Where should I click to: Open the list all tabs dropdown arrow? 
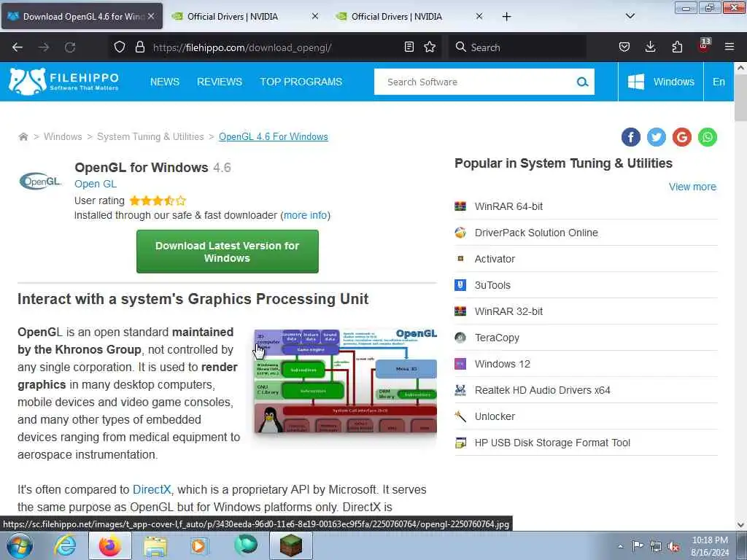coord(630,16)
